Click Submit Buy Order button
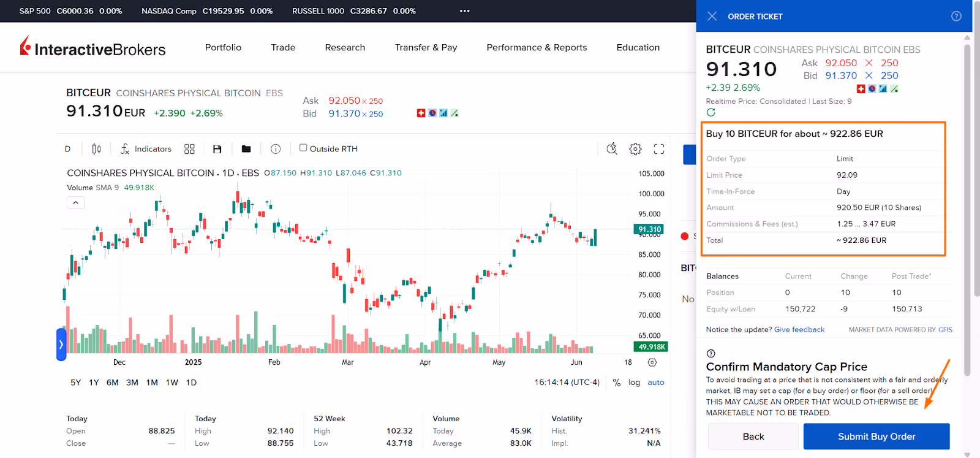The width and height of the screenshot is (980, 458). [876, 437]
